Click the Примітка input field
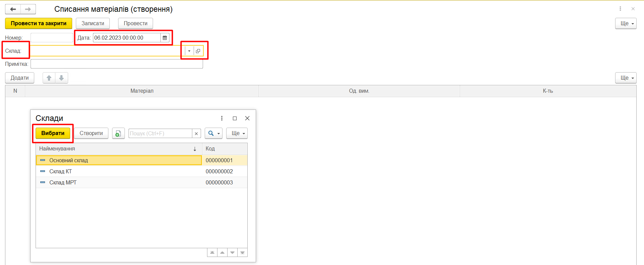The image size is (644, 265). pyautogui.click(x=116, y=64)
